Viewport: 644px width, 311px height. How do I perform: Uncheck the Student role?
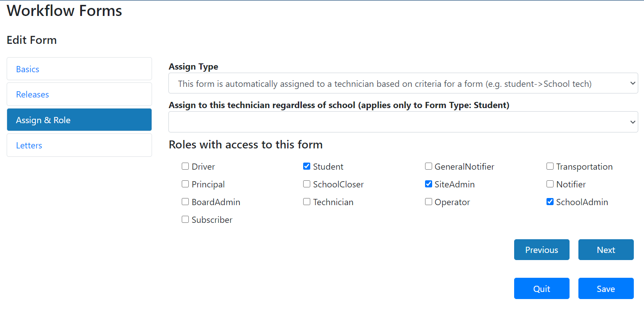point(307,166)
